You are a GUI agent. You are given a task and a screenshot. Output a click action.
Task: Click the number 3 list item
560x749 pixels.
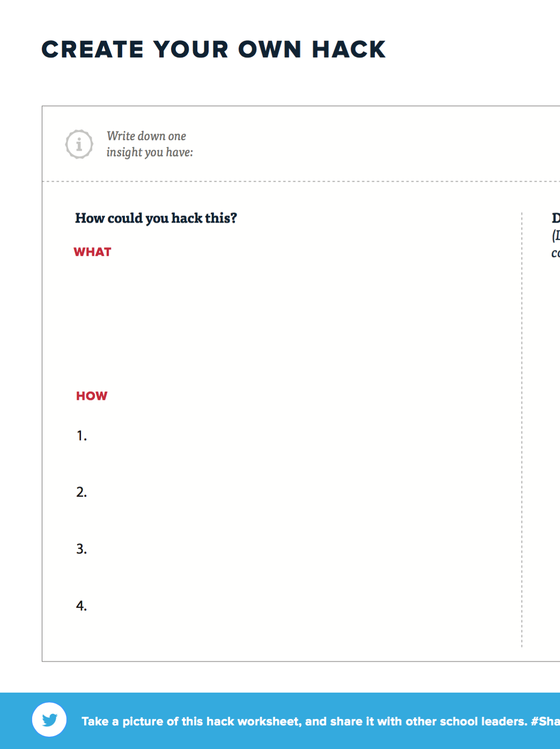82,549
